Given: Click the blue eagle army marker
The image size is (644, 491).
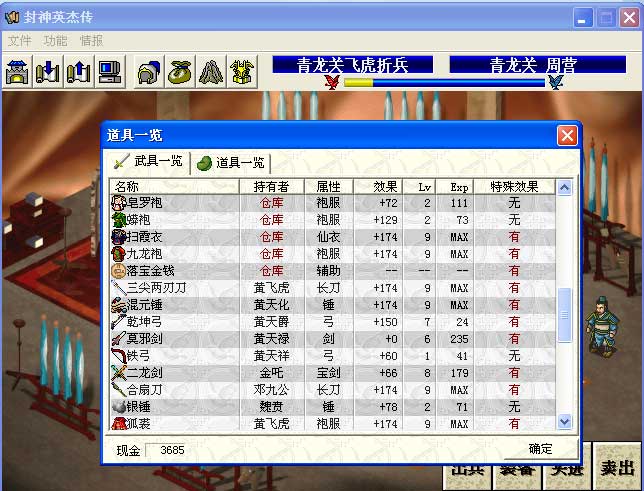Looking at the screenshot, I should [x=556, y=82].
